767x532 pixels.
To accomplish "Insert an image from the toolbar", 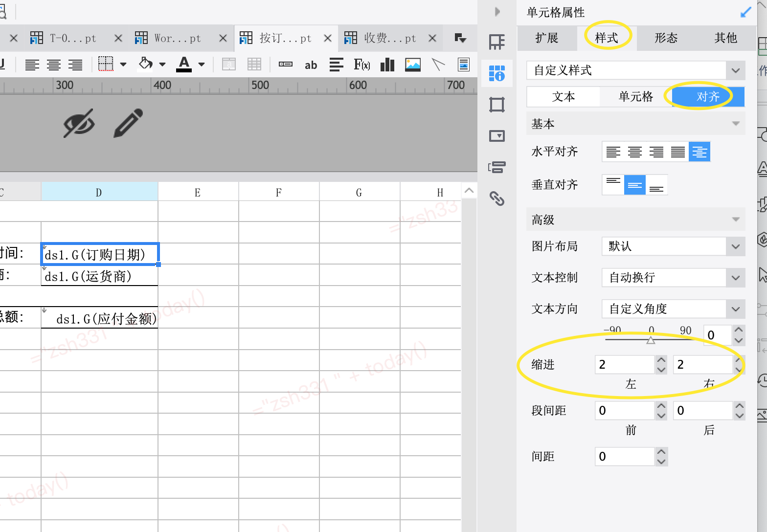I will coord(413,64).
